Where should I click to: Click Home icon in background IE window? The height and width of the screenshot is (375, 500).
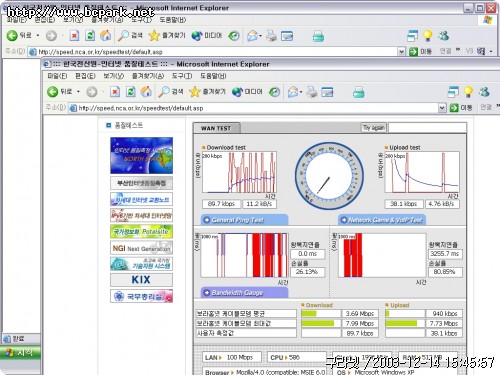106,35
